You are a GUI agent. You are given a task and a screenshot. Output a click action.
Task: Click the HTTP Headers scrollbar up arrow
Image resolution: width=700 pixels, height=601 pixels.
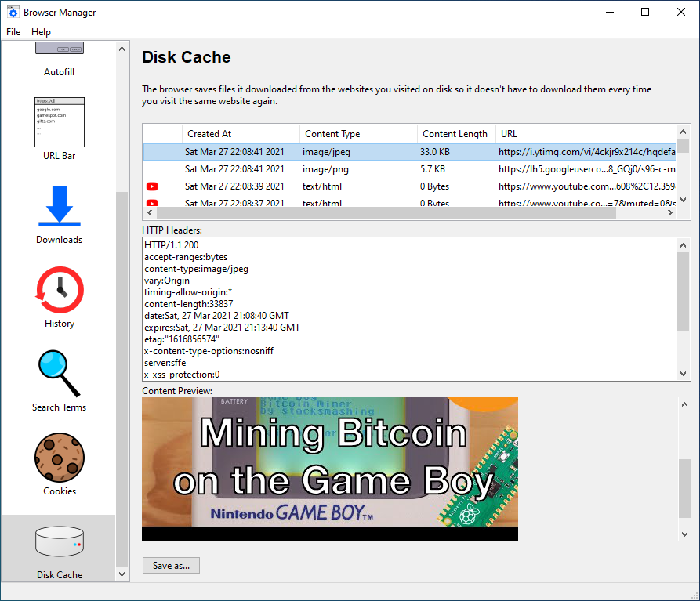683,245
